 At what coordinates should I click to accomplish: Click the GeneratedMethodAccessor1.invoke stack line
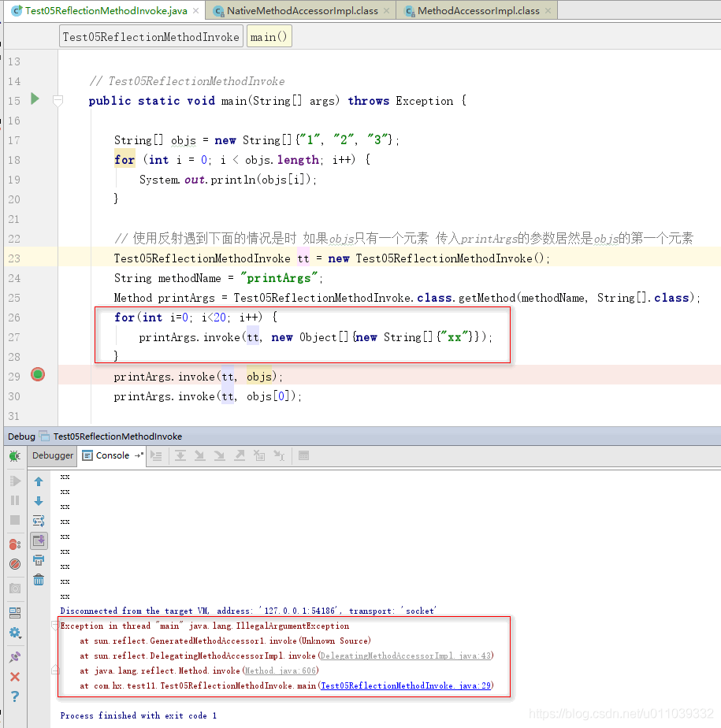[x=225, y=641]
